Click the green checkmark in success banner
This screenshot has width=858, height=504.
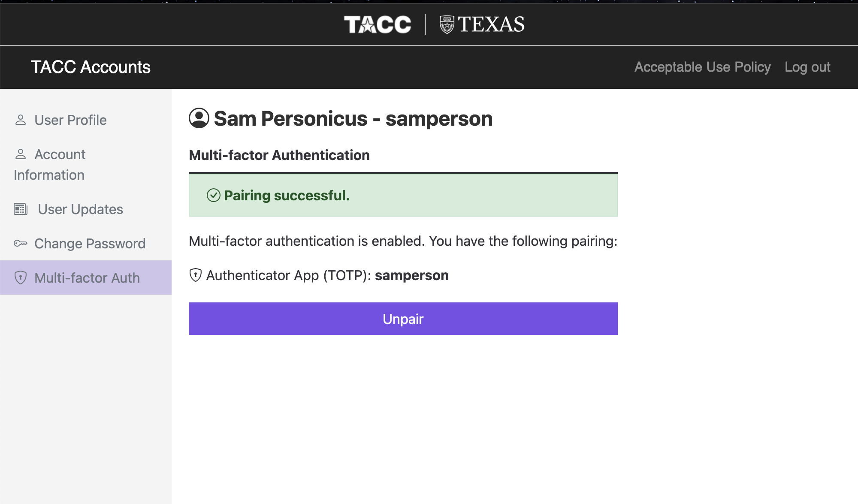click(x=214, y=195)
